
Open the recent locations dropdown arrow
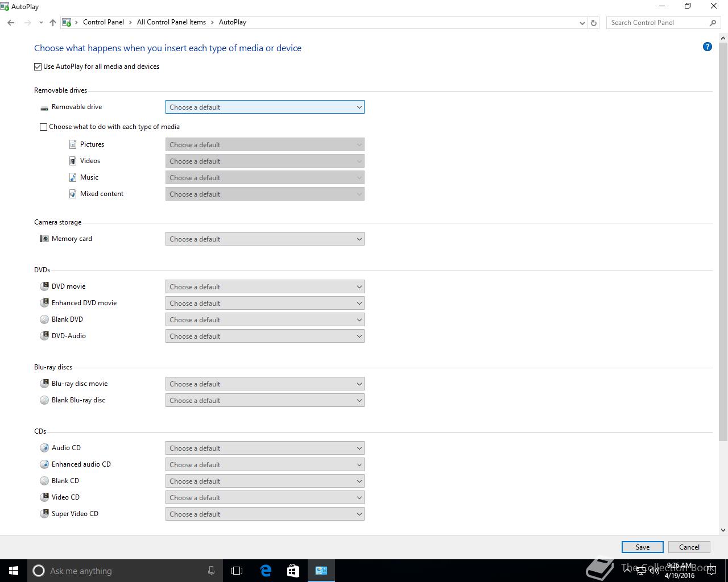point(41,23)
